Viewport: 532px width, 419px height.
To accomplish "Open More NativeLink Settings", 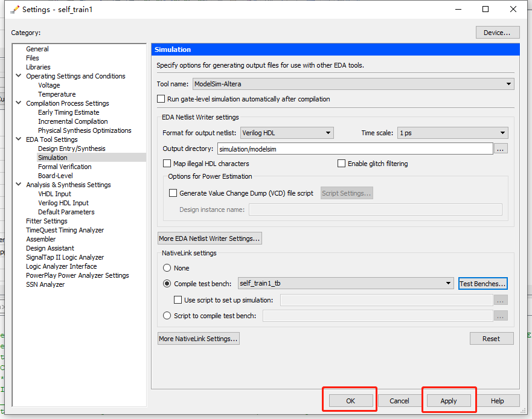I will pos(199,339).
